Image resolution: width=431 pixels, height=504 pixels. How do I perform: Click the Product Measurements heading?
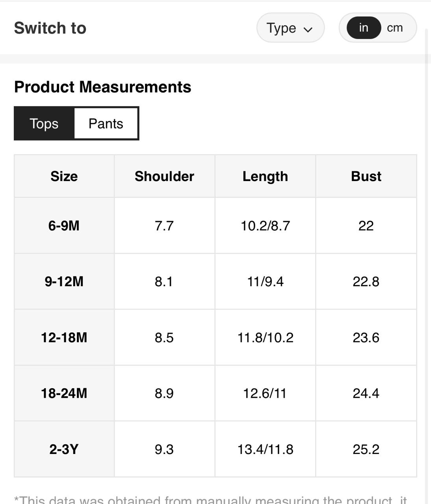102,87
